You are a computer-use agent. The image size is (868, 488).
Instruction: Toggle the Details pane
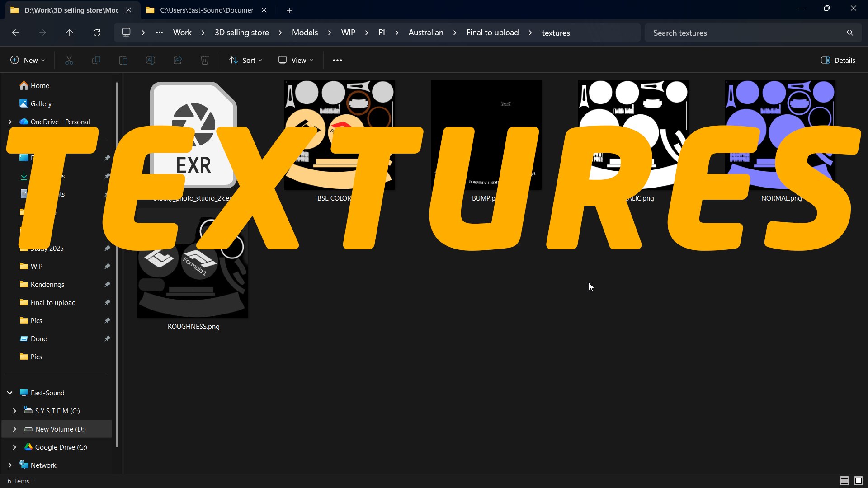pos(838,60)
